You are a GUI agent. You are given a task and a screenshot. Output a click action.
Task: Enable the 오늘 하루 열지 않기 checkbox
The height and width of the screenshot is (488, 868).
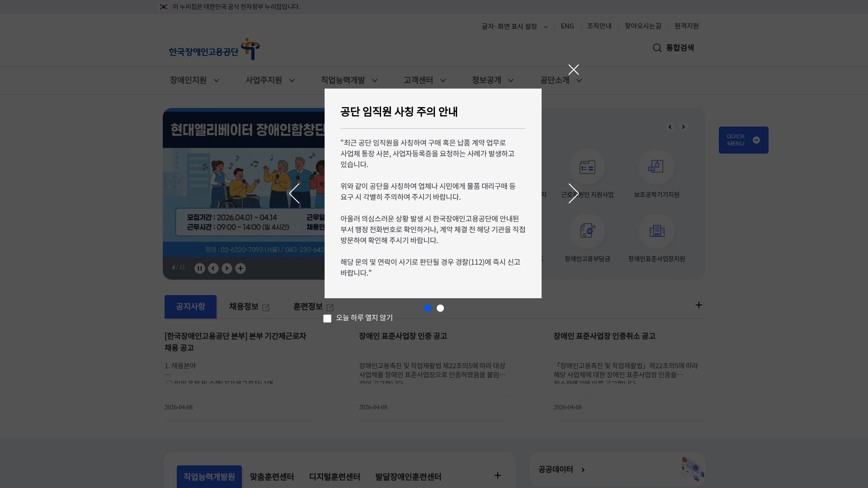(x=327, y=319)
